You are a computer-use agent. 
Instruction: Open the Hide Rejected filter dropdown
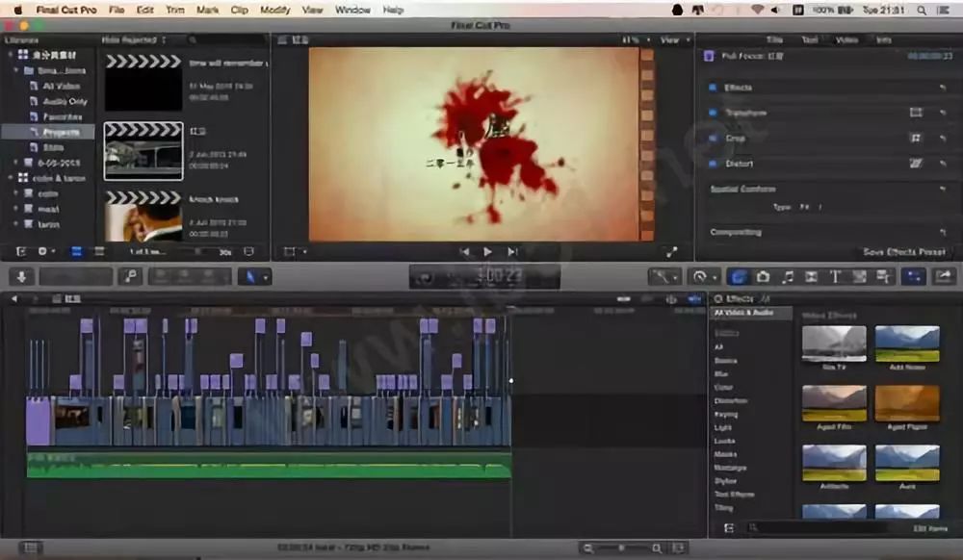click(x=135, y=39)
